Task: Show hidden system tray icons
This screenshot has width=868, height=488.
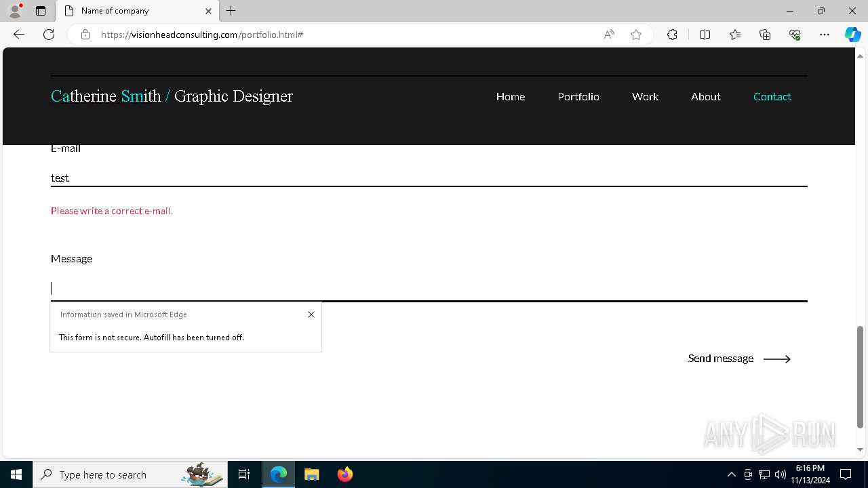Action: click(731, 474)
